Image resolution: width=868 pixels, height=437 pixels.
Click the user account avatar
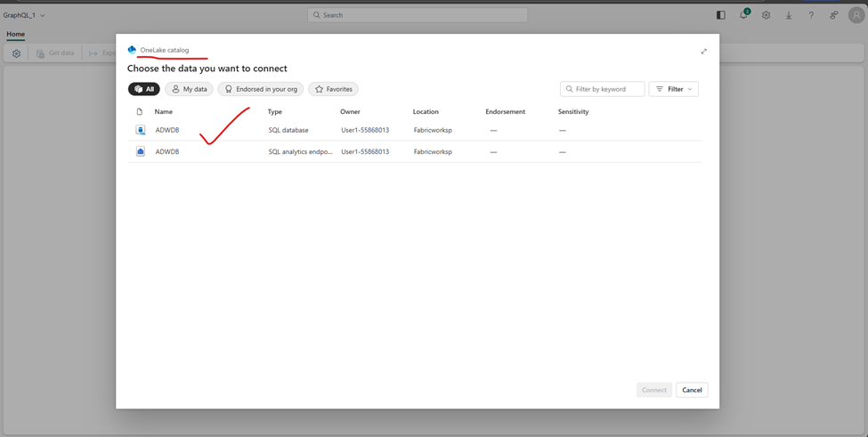(856, 15)
